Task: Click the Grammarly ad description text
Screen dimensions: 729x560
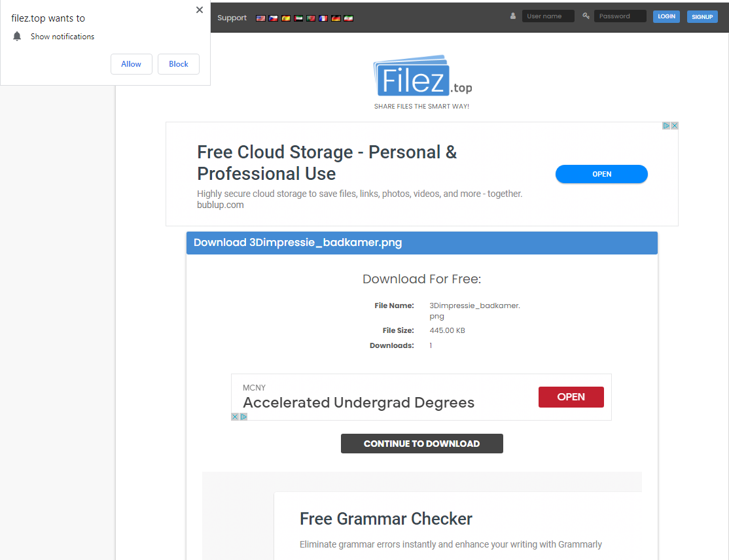Action: 450,544
